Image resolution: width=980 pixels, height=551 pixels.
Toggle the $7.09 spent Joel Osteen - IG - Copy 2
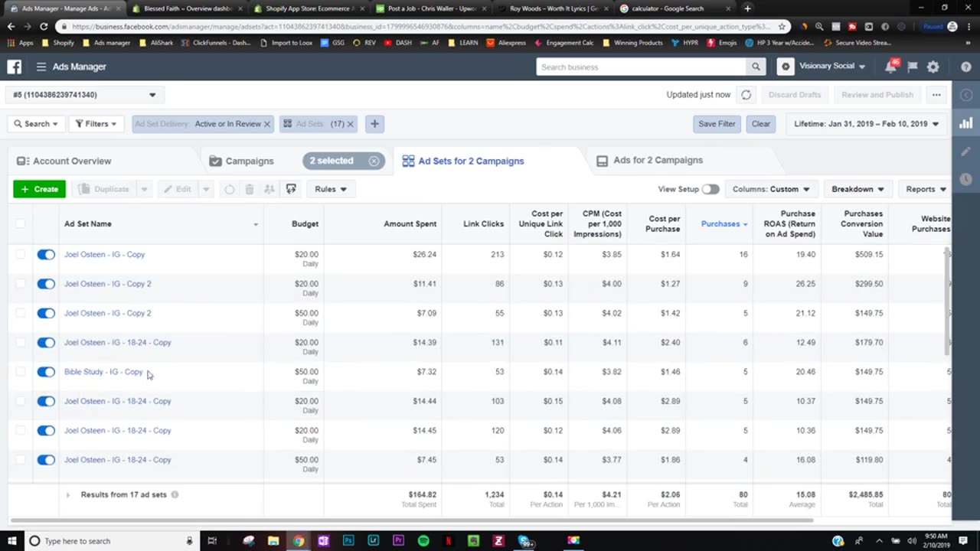46,313
